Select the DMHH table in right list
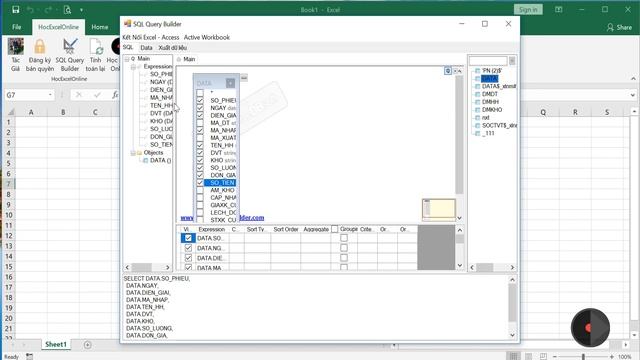Screen dimensions: 640x360 (490, 102)
